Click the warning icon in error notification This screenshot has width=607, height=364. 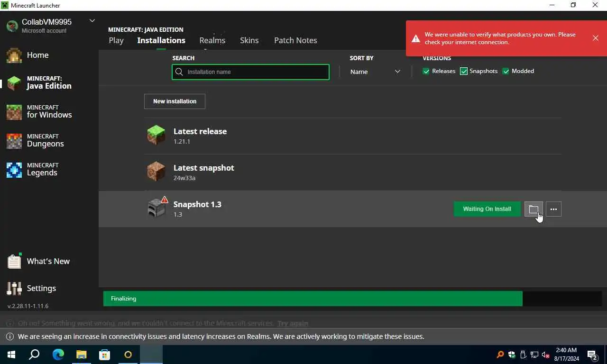coord(415,38)
